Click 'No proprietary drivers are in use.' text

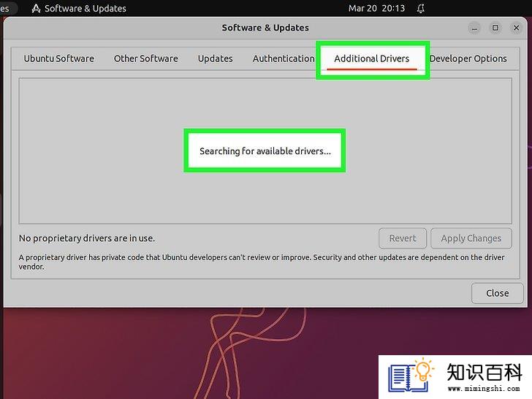[x=87, y=238]
